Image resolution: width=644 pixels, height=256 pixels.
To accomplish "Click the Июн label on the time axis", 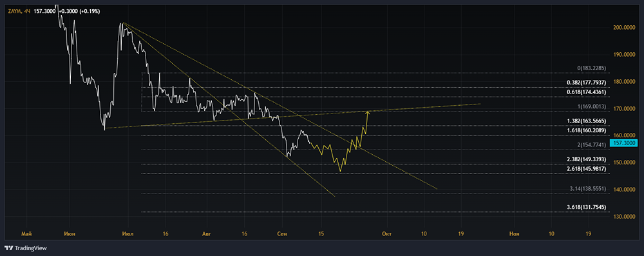I will [70, 234].
